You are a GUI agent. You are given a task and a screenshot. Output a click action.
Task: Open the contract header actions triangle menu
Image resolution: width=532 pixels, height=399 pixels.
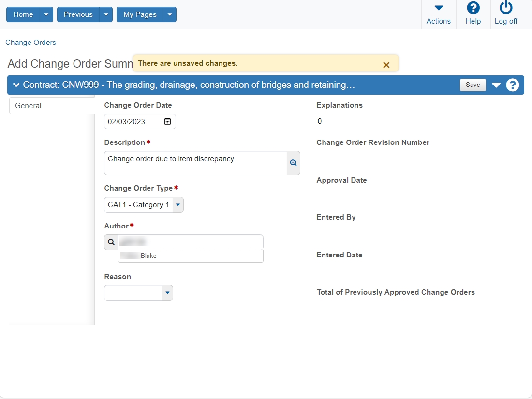(x=496, y=85)
